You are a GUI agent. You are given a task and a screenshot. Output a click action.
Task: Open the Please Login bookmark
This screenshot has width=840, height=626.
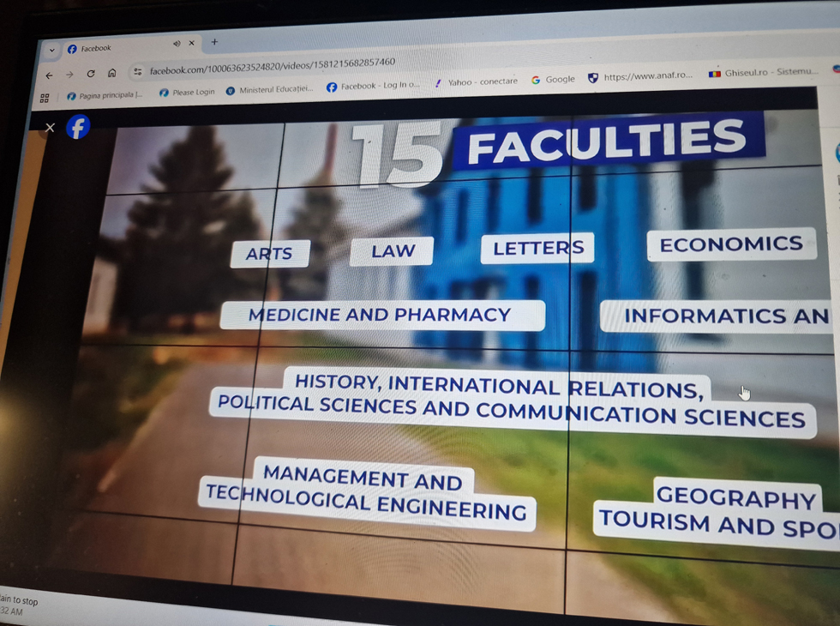[x=187, y=92]
